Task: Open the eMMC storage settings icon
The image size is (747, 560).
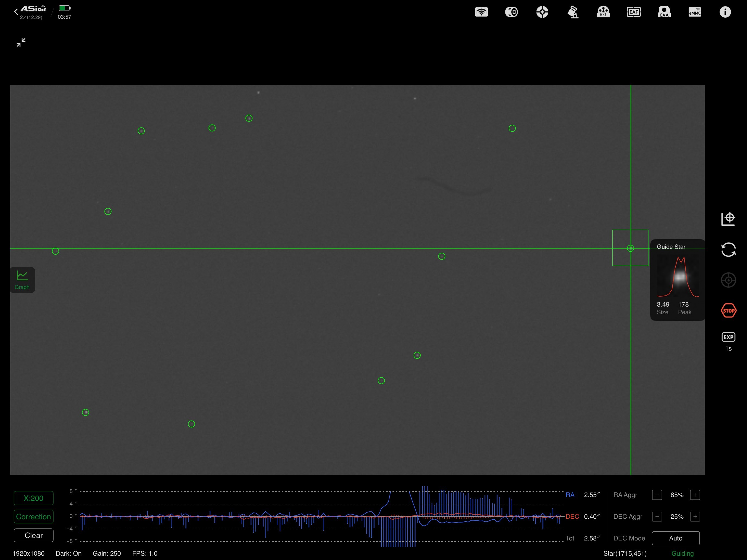Action: click(695, 12)
